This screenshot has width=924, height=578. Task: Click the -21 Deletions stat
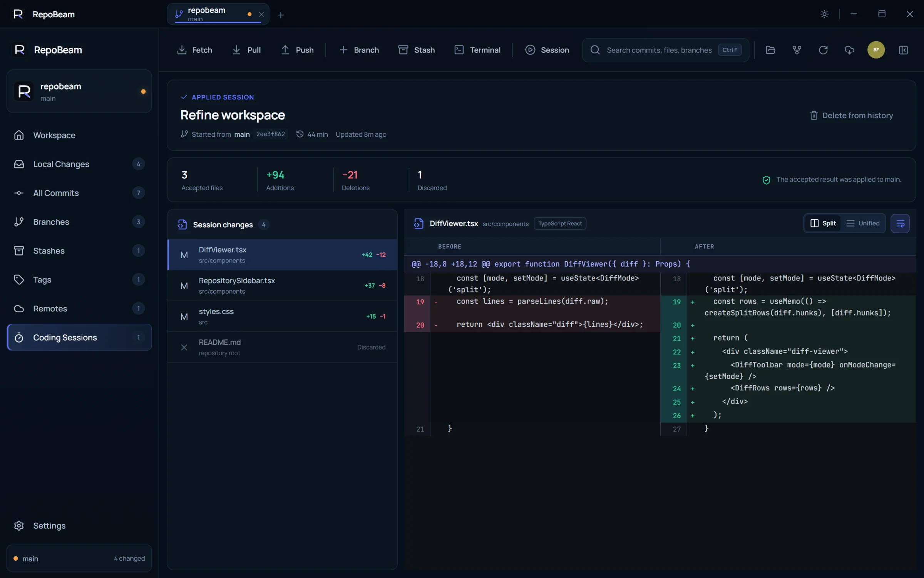point(355,180)
